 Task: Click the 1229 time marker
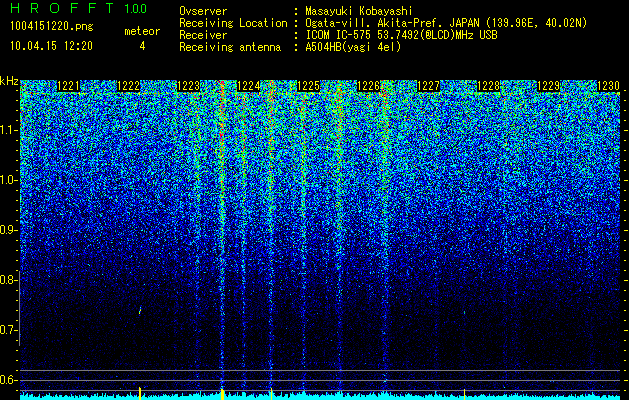tap(548, 86)
